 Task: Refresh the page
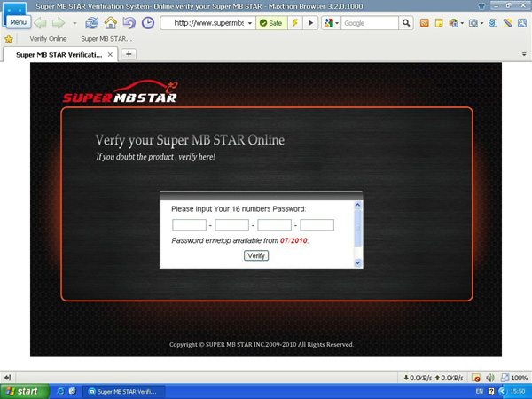point(91,23)
